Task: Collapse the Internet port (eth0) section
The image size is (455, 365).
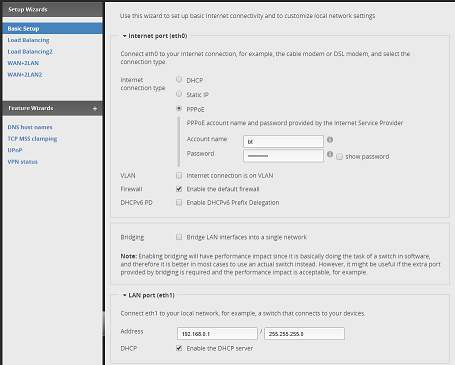Action: (x=124, y=36)
